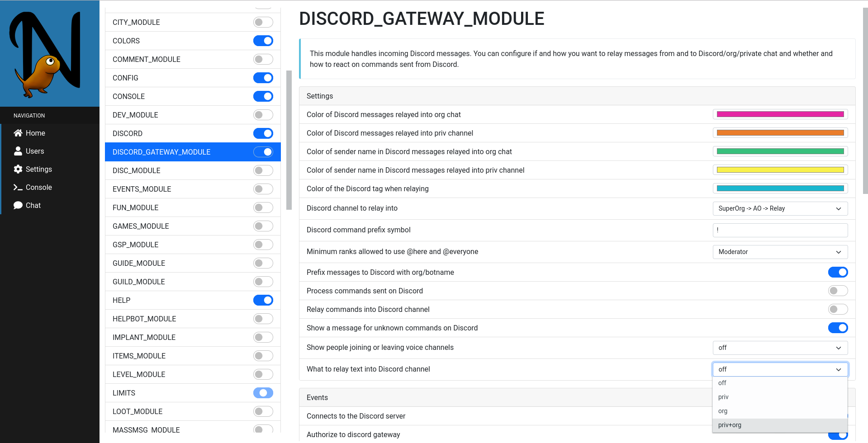Disable the CONSOLE module toggle
Image resolution: width=868 pixels, height=443 pixels.
coord(263,96)
